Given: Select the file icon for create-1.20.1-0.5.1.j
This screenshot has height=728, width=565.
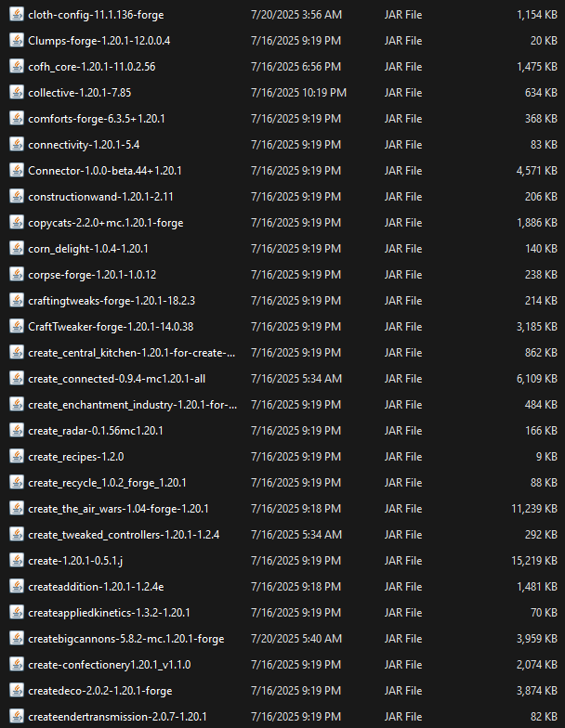Looking at the screenshot, I should [17, 561].
